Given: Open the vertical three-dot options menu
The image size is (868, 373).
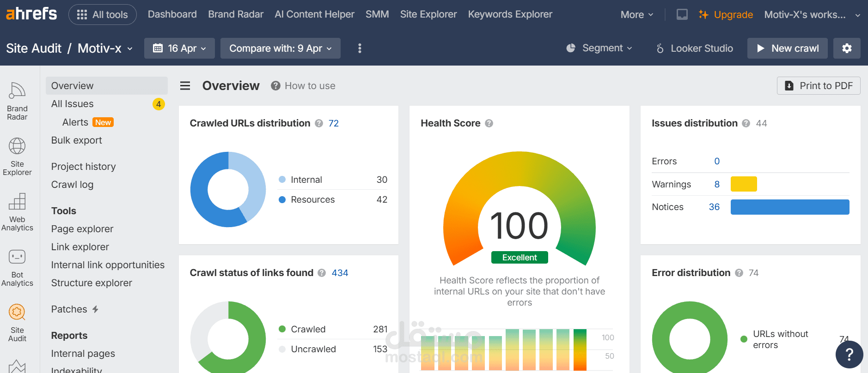Looking at the screenshot, I should pyautogui.click(x=360, y=48).
